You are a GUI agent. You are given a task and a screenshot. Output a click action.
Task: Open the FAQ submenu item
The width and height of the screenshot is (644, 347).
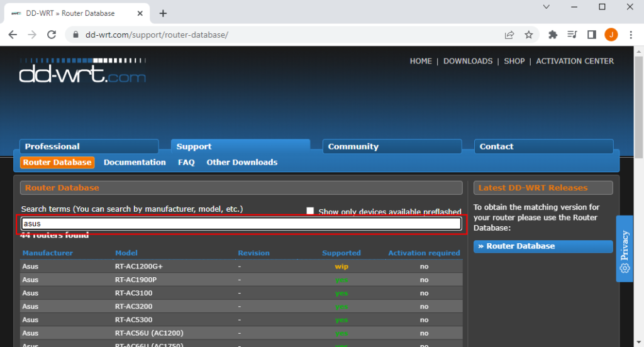[x=186, y=162]
